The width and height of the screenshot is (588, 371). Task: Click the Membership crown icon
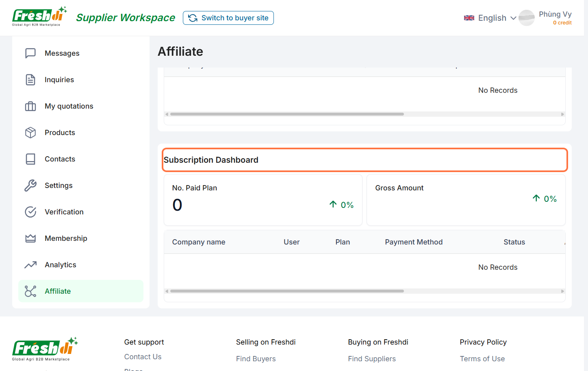click(30, 238)
